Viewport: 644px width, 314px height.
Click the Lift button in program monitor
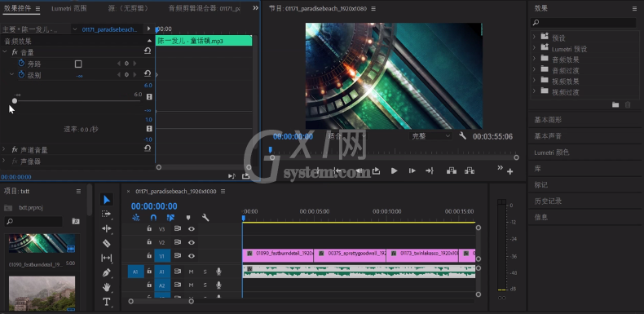coord(452,170)
